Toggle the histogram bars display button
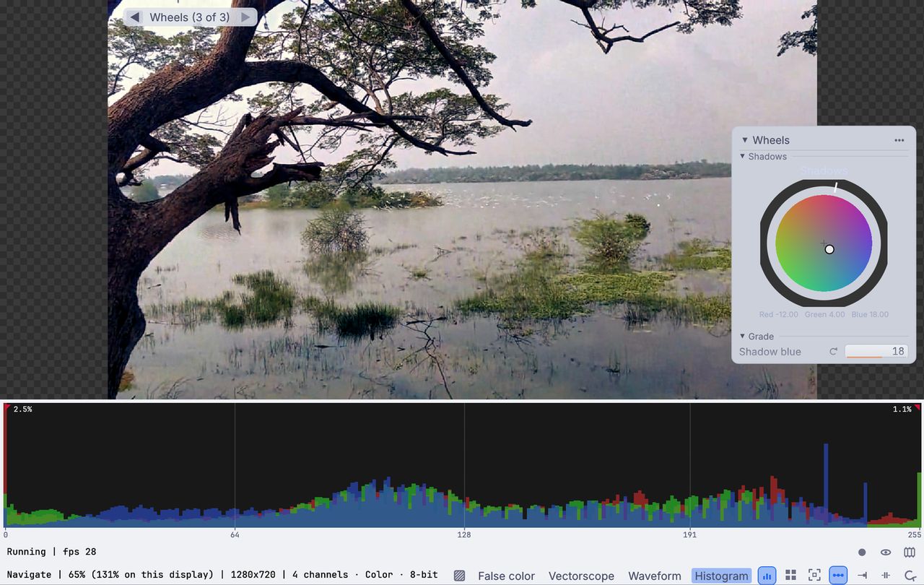Screen dimensions: 924x585 pyautogui.click(x=767, y=576)
